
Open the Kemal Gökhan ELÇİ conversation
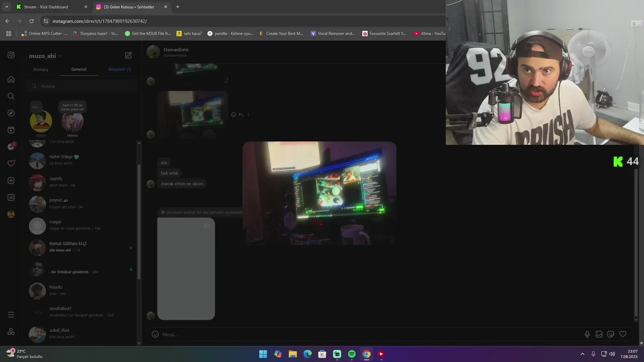79,247
